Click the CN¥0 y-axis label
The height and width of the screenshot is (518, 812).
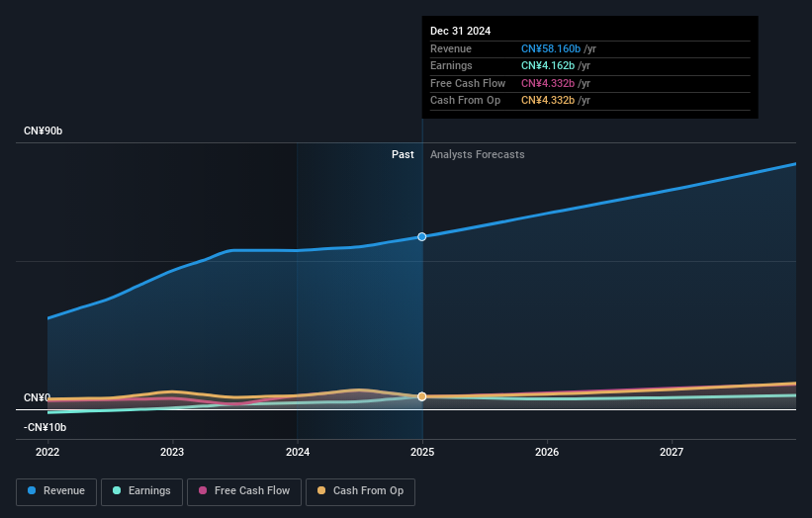tap(37, 398)
